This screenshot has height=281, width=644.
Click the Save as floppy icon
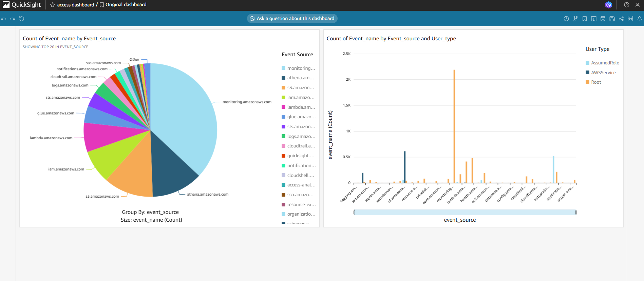click(x=612, y=19)
